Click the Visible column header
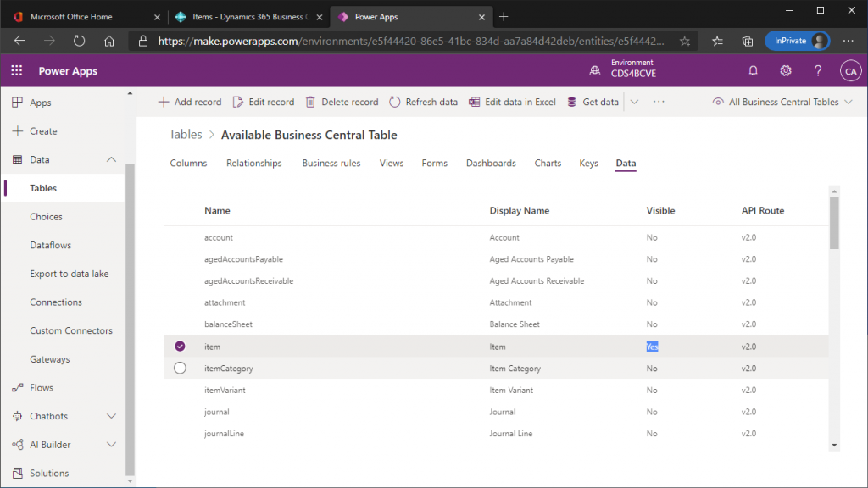 (660, 210)
